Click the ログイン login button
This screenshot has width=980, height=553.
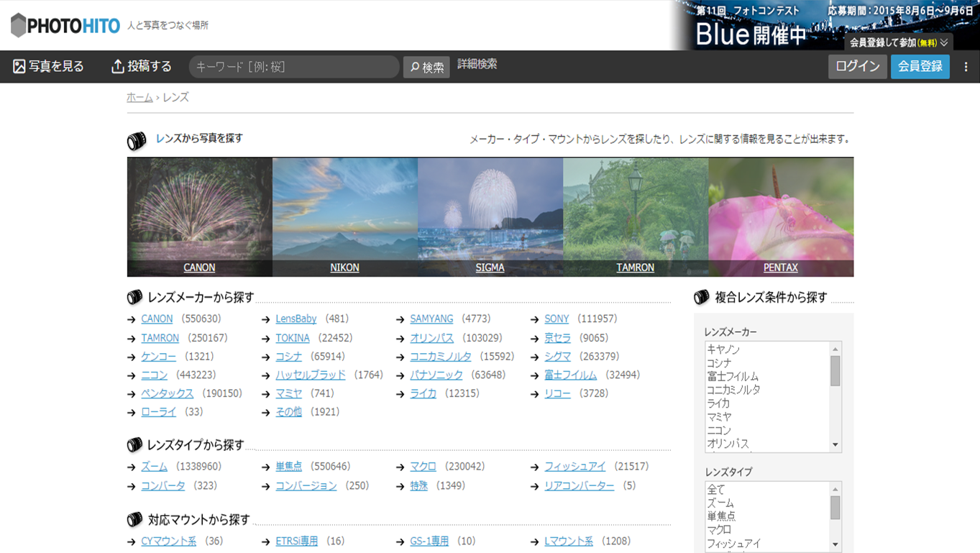[857, 67]
